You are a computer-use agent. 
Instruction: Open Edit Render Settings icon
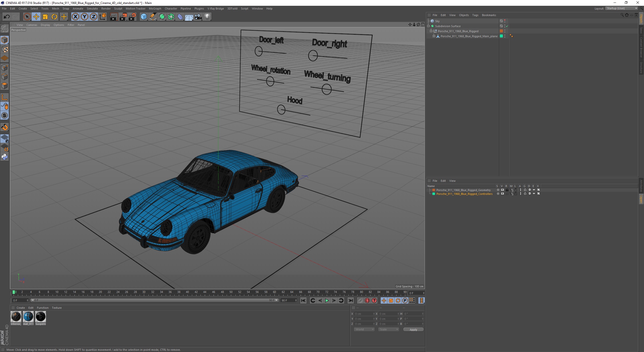[132, 17]
